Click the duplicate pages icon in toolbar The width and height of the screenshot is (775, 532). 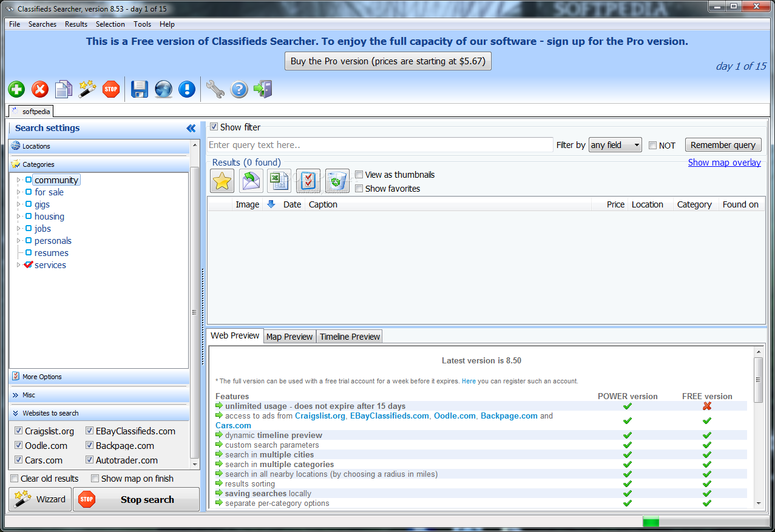click(x=64, y=90)
